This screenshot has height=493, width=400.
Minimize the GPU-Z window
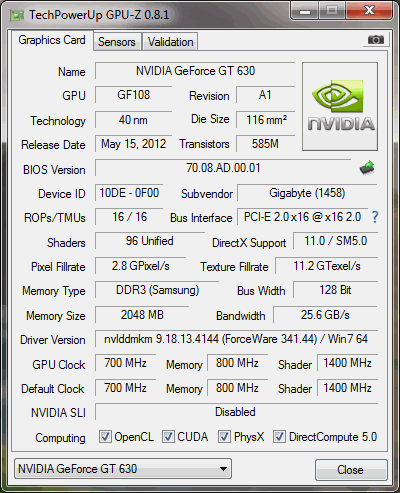point(305,11)
